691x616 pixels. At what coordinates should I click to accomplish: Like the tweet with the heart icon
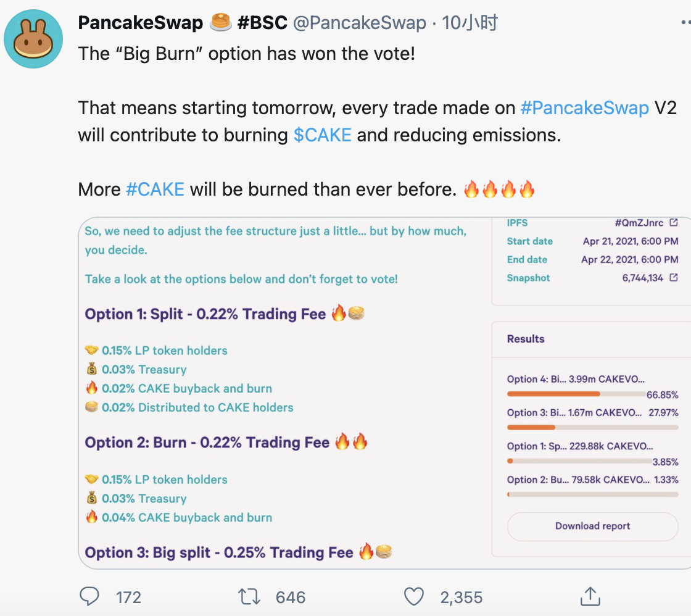(x=414, y=597)
